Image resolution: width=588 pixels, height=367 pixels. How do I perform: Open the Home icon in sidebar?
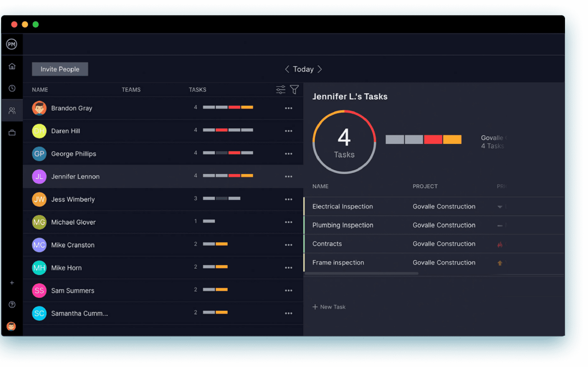click(12, 66)
